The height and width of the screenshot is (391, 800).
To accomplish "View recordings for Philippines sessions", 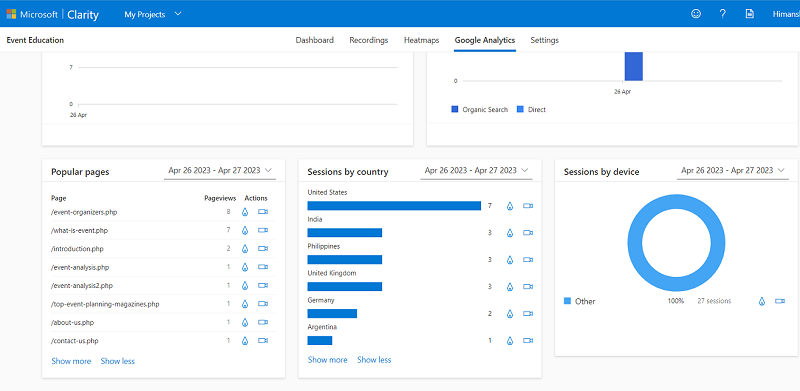I will pyautogui.click(x=528, y=259).
